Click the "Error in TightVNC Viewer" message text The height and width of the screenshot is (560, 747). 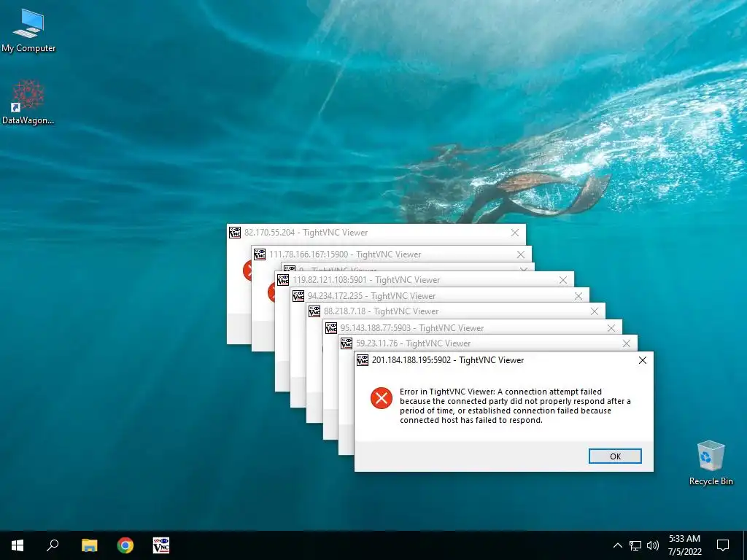point(515,405)
